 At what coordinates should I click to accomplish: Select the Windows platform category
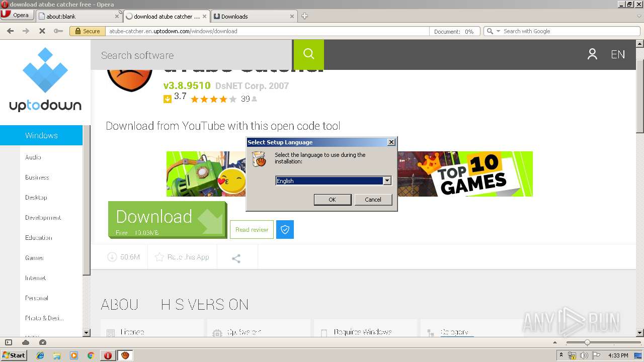(x=41, y=135)
